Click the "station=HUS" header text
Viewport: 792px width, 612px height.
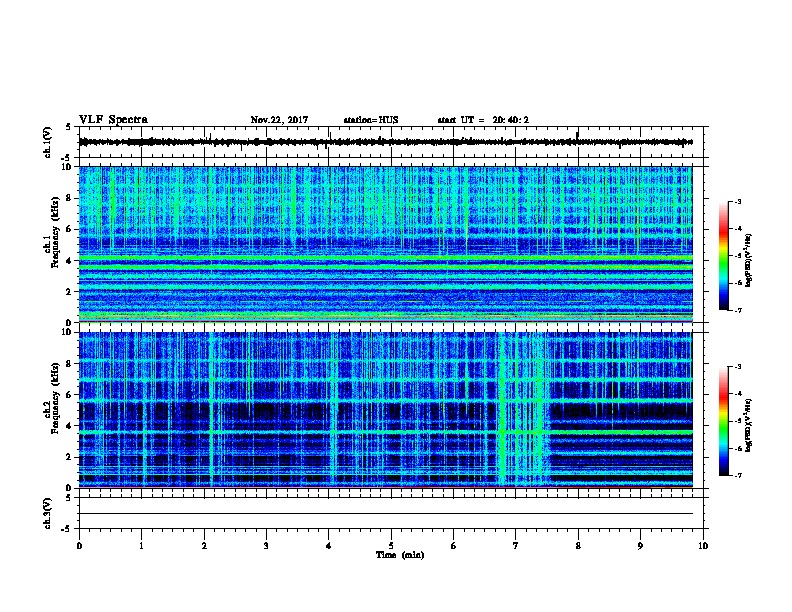point(371,120)
